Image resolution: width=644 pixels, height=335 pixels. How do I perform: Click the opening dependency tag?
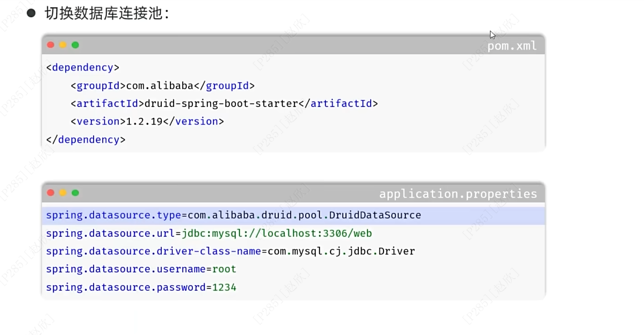[x=83, y=68]
